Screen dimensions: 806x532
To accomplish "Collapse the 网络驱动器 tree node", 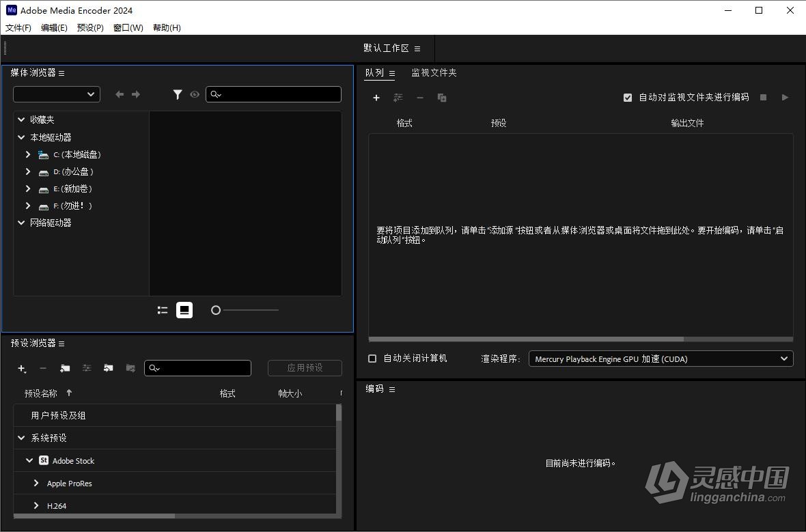I will click(x=21, y=223).
